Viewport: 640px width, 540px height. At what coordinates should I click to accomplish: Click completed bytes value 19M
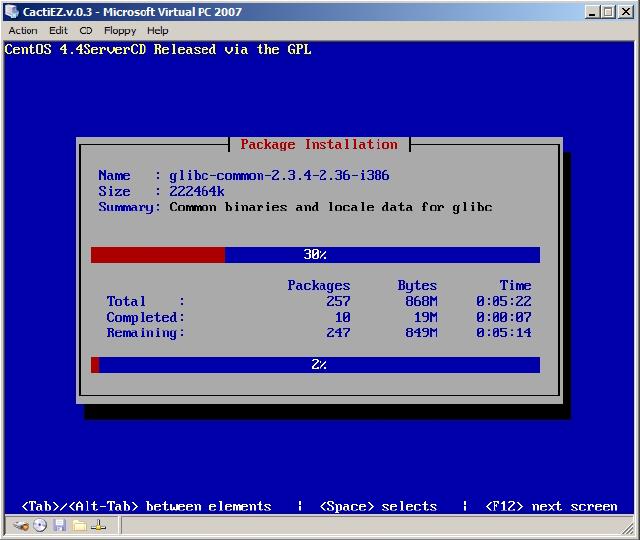tap(425, 317)
